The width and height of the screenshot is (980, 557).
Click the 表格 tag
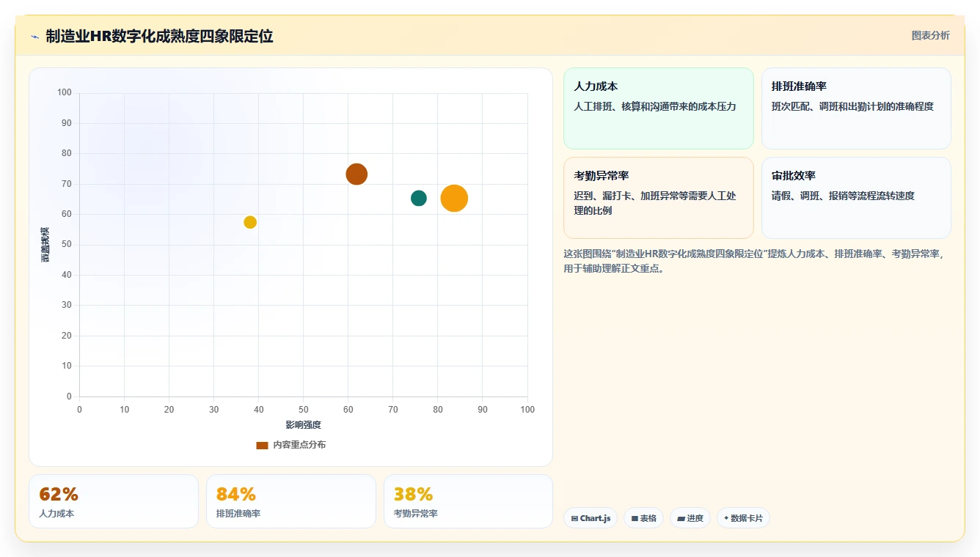(643, 518)
